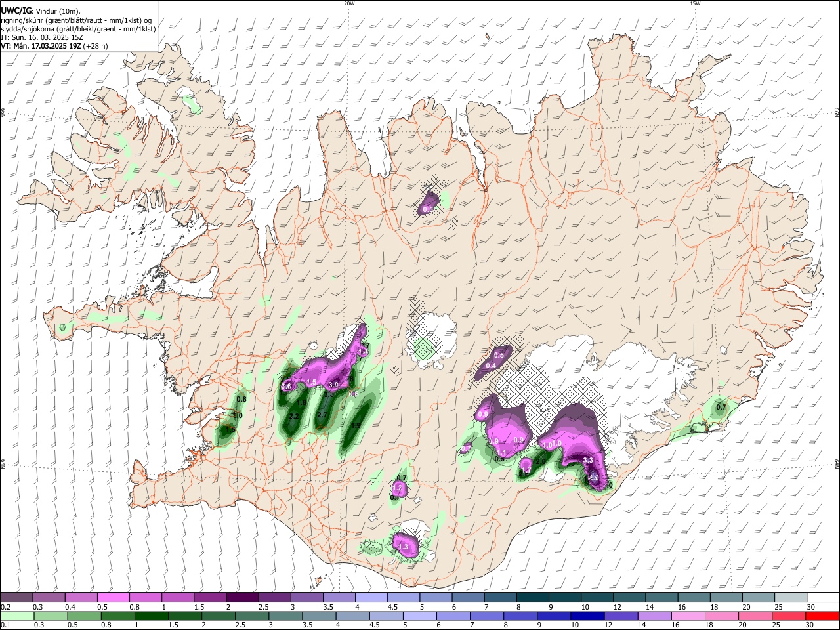840x630 pixels.
Task: Click the dusky purple 0.2 swatch in snow legend
Action: [x=16, y=598]
